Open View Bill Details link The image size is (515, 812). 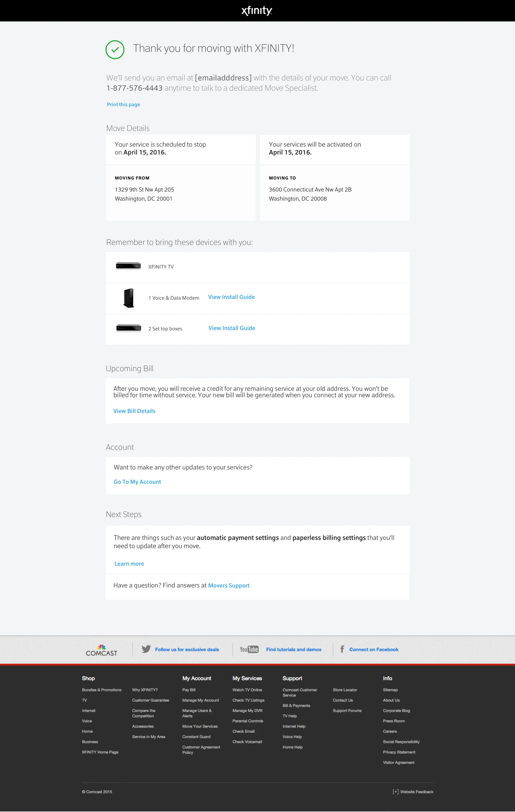pyautogui.click(x=134, y=411)
